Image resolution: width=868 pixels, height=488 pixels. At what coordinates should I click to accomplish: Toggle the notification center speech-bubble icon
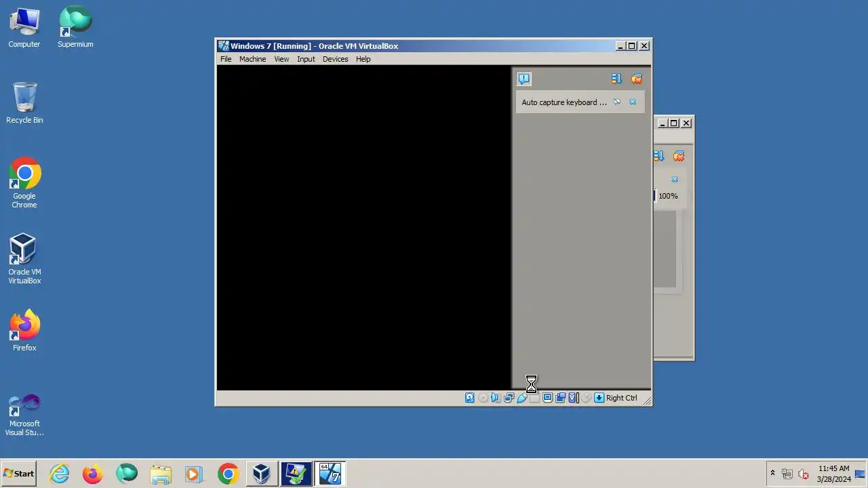524,79
